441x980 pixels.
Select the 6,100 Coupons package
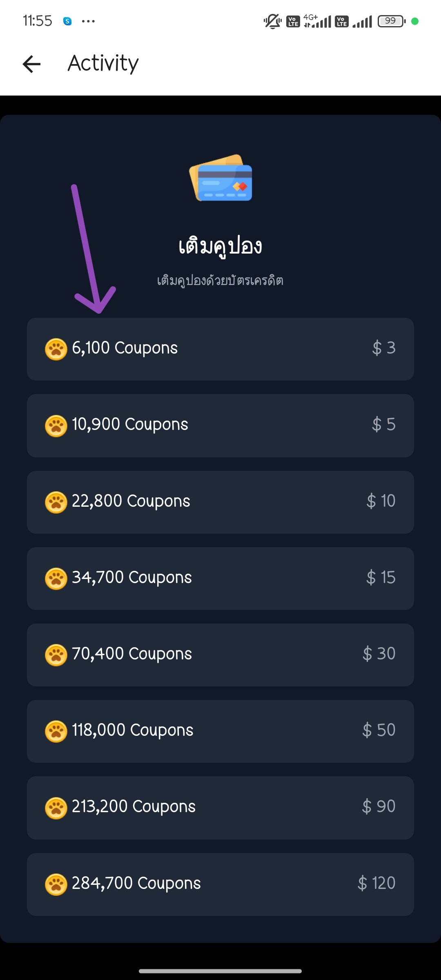click(x=220, y=349)
